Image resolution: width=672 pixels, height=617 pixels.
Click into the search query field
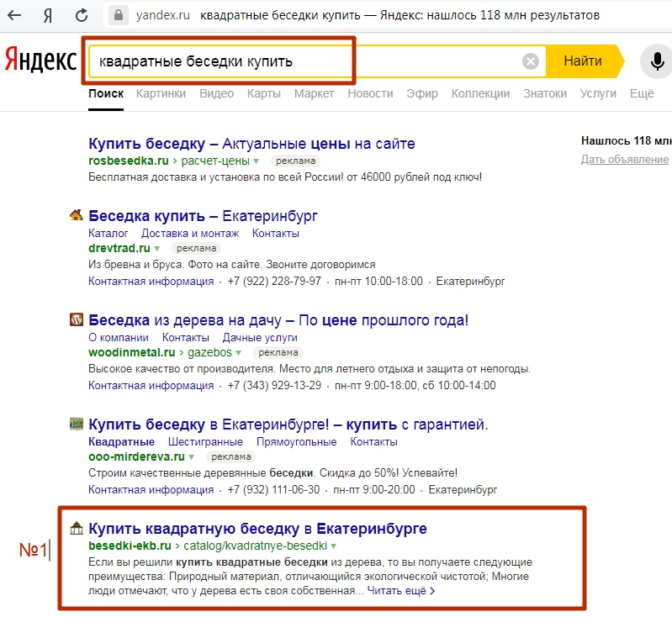(304, 61)
